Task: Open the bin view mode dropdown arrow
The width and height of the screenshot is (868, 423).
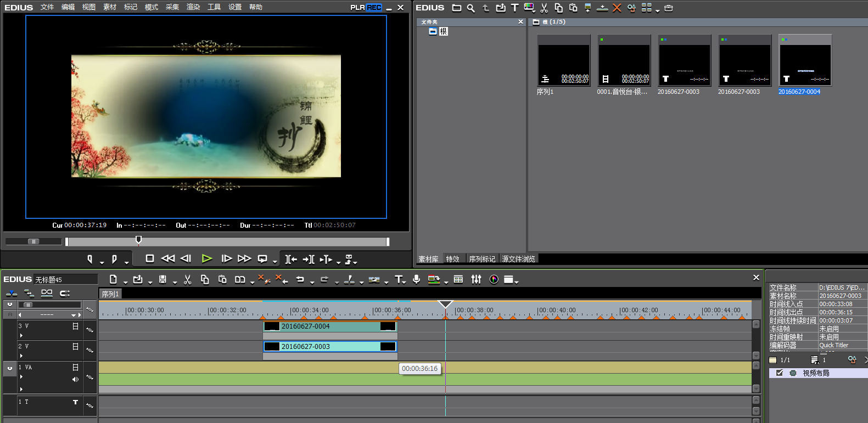Action: pos(657,10)
